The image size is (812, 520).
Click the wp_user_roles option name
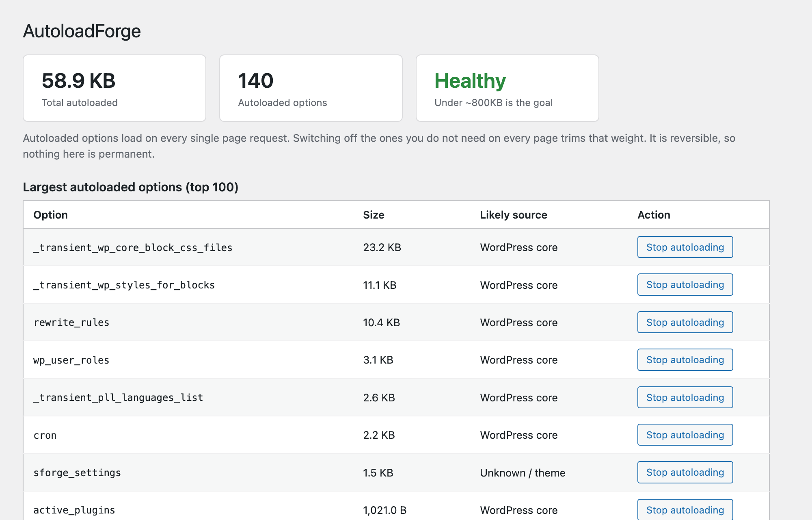pyautogui.click(x=71, y=360)
